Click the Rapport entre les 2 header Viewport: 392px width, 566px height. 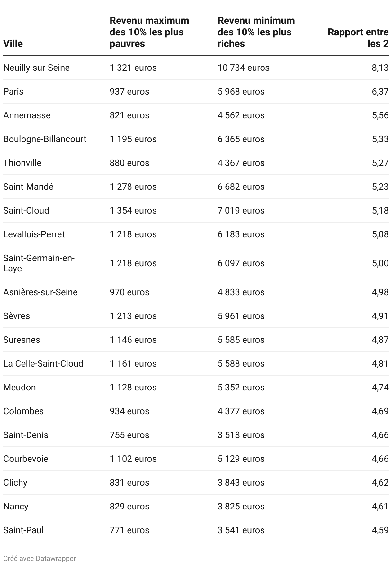(x=358, y=38)
